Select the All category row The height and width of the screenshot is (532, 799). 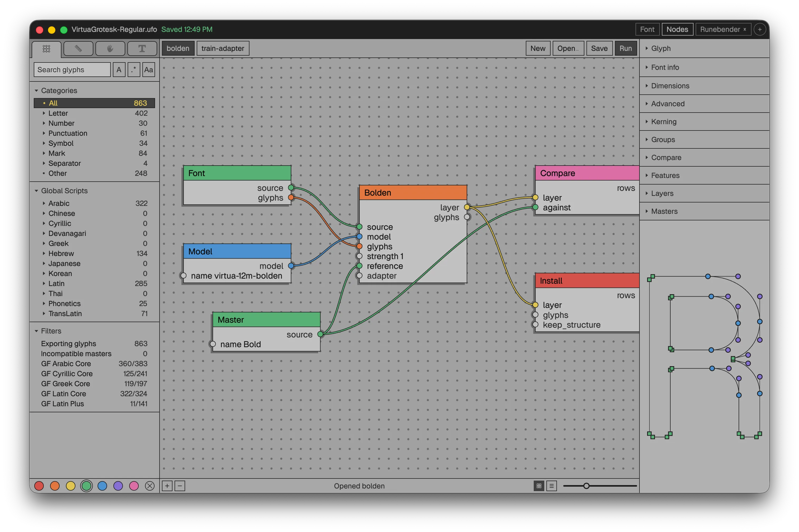(x=94, y=103)
